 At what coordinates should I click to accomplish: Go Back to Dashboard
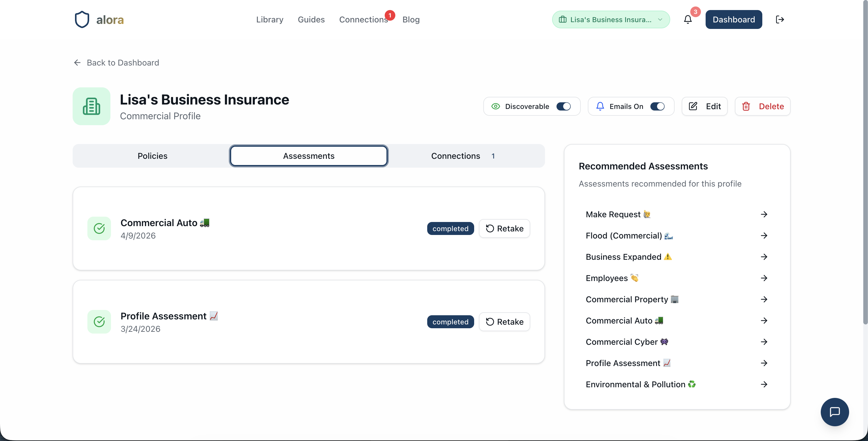coord(116,63)
